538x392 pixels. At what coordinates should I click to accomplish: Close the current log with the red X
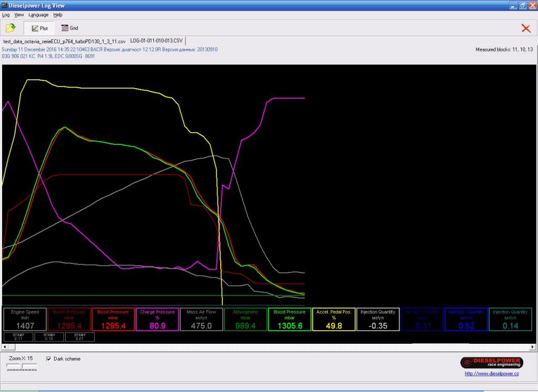coord(525,28)
